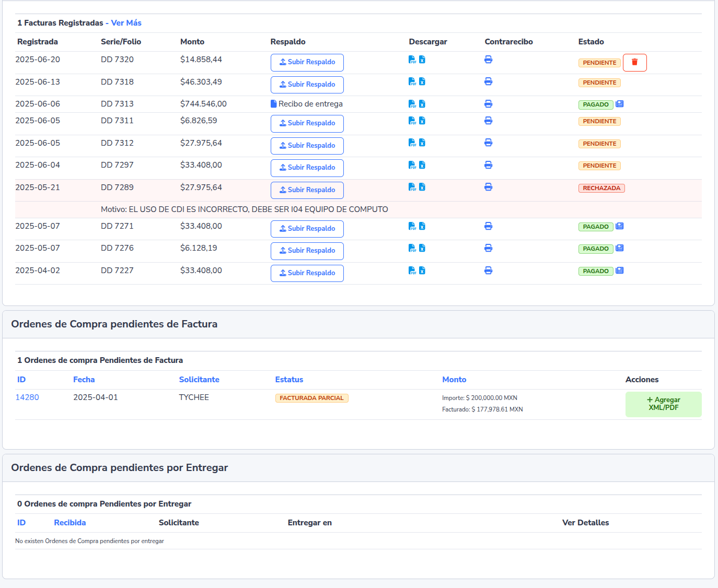Click Subir Respaldo for invoice DD 7320
Screen dimensions: 718x588
click(x=307, y=62)
